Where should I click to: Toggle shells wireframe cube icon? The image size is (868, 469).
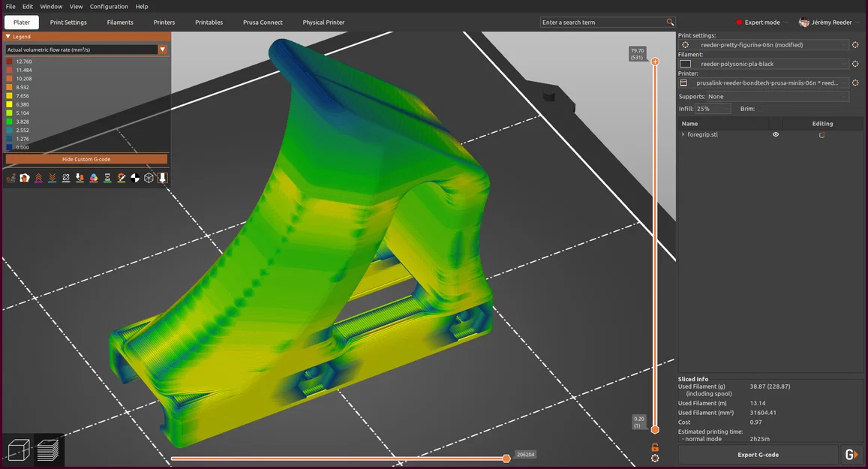[x=149, y=178]
